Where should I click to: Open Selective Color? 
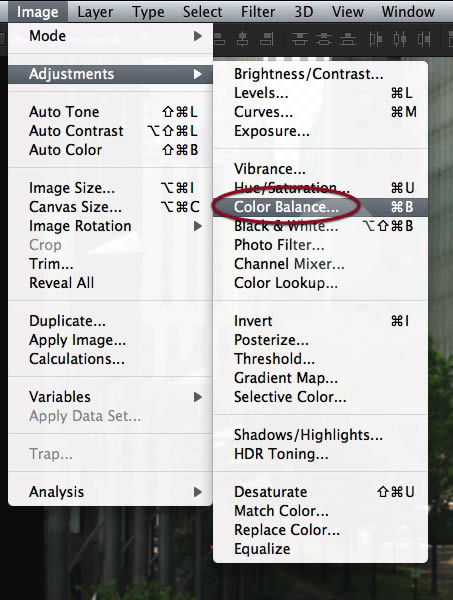320,397
